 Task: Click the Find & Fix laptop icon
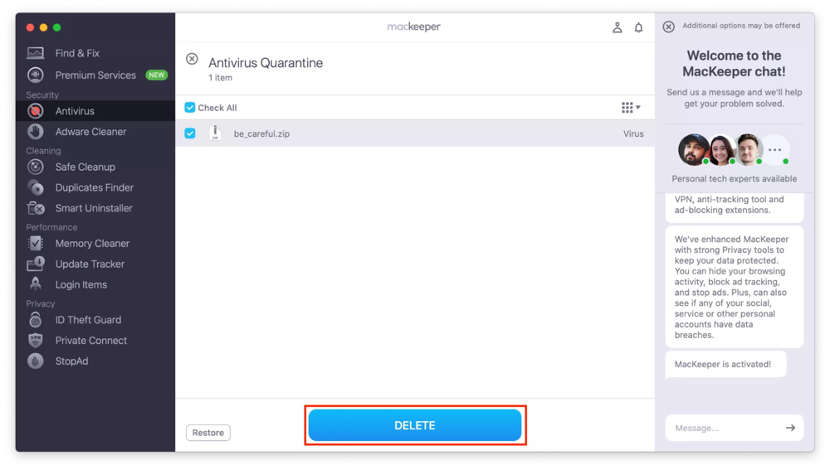(35, 53)
